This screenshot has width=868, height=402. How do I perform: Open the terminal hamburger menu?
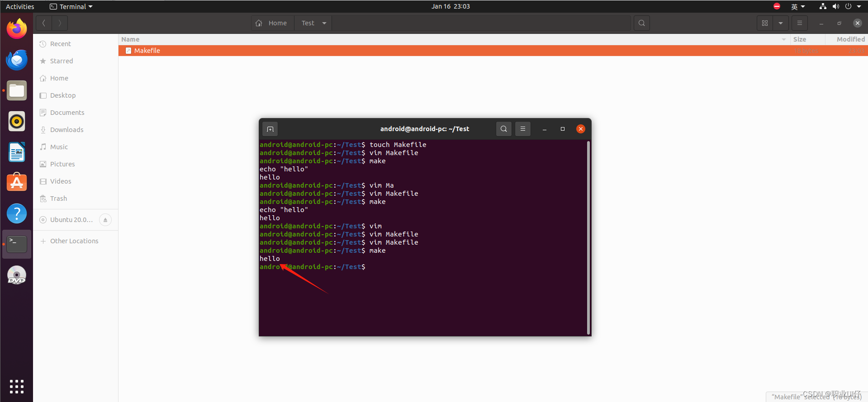[523, 129]
